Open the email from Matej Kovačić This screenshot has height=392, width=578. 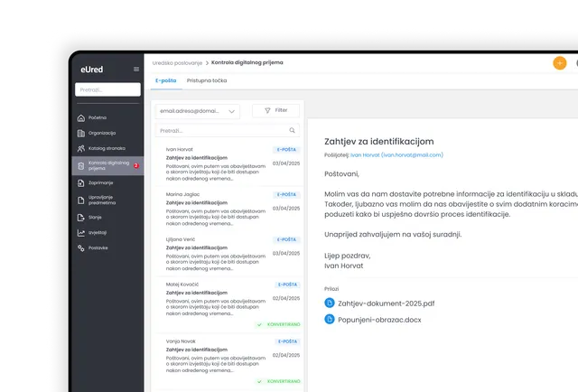pos(229,304)
